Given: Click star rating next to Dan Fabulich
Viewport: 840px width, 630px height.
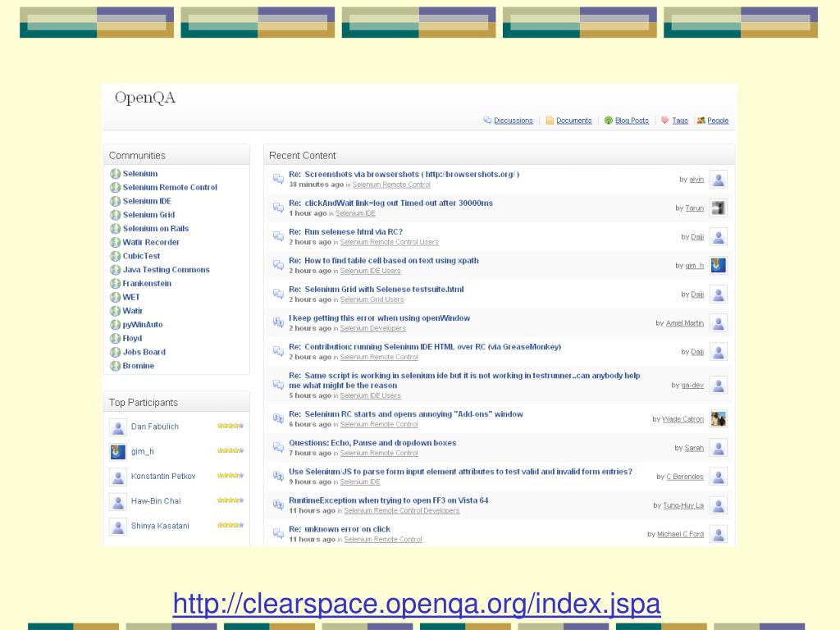Looking at the screenshot, I should pyautogui.click(x=231, y=426).
